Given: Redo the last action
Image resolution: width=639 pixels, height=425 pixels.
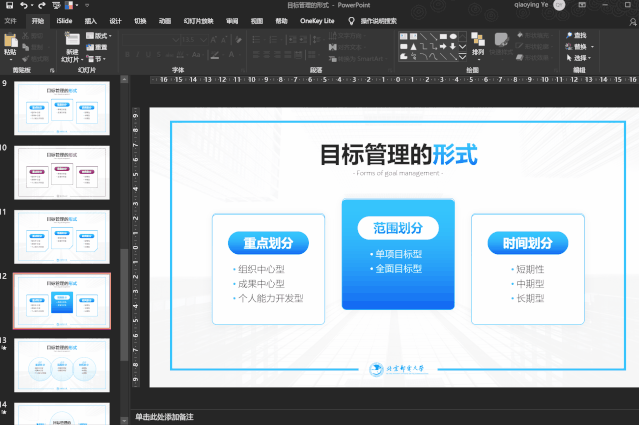Looking at the screenshot, I should (42, 5).
